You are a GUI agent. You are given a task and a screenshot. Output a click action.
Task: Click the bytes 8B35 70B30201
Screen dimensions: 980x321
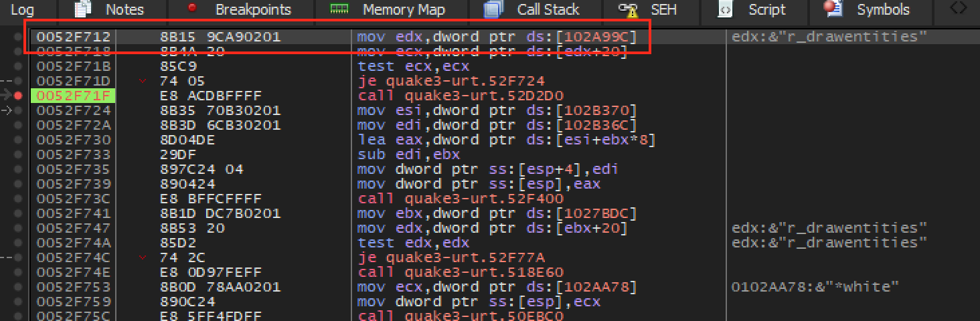tap(220, 110)
